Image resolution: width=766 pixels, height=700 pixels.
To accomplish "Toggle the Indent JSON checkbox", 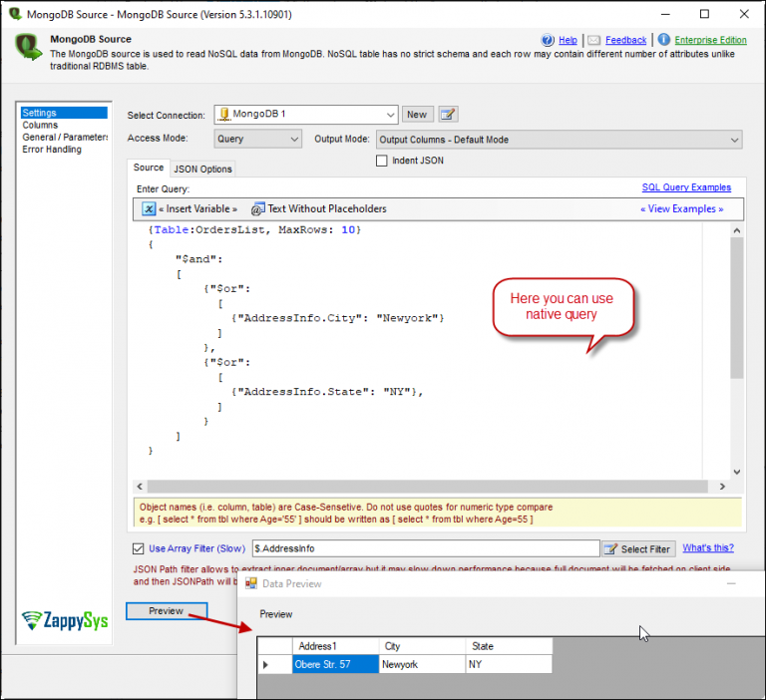I will coord(382,161).
